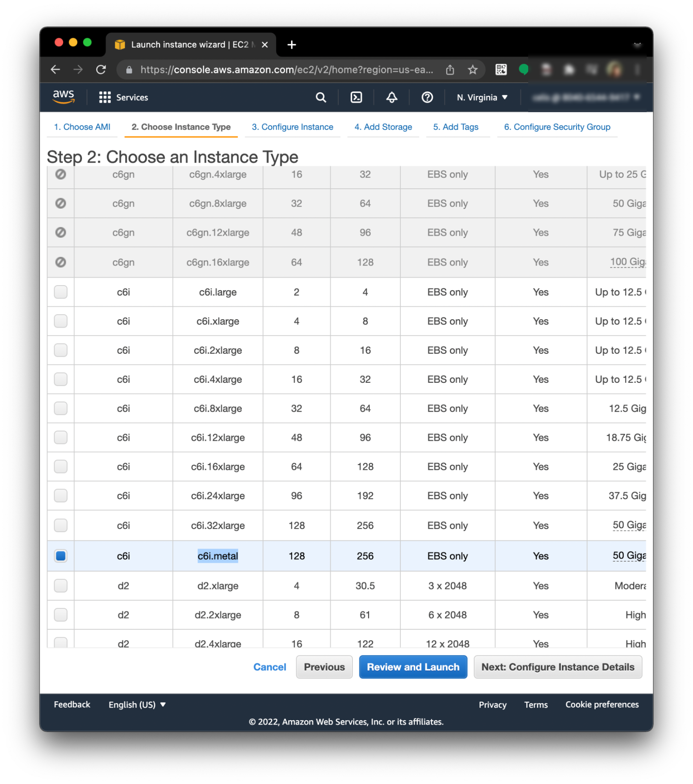Launch CloudShell from the terminal icon
This screenshot has width=693, height=784.
356,97
